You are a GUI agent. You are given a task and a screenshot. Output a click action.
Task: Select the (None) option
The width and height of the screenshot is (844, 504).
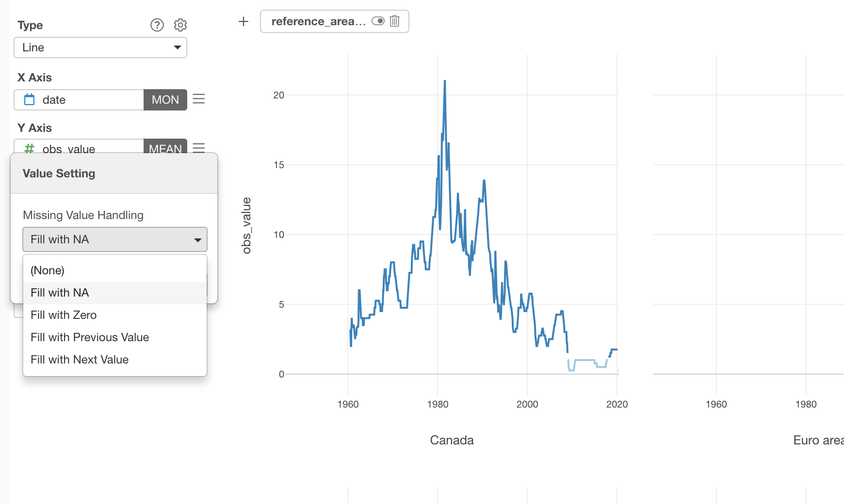pos(48,270)
